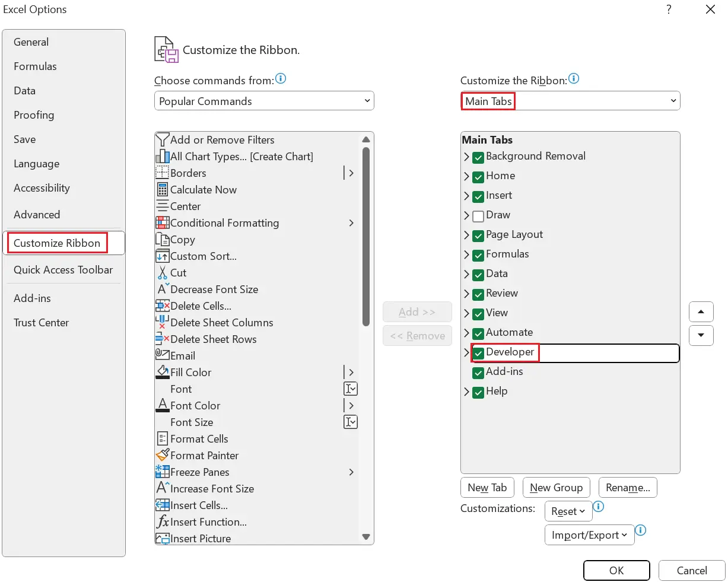
Task: Click the New Tab button
Action: click(x=487, y=488)
